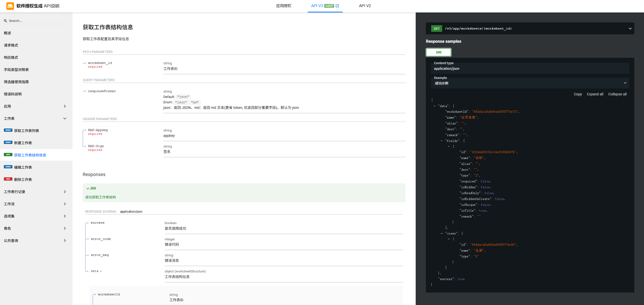Viewport: 644px width, 305px height.
Task: Click the Copy button for response sample
Action: coord(578,94)
